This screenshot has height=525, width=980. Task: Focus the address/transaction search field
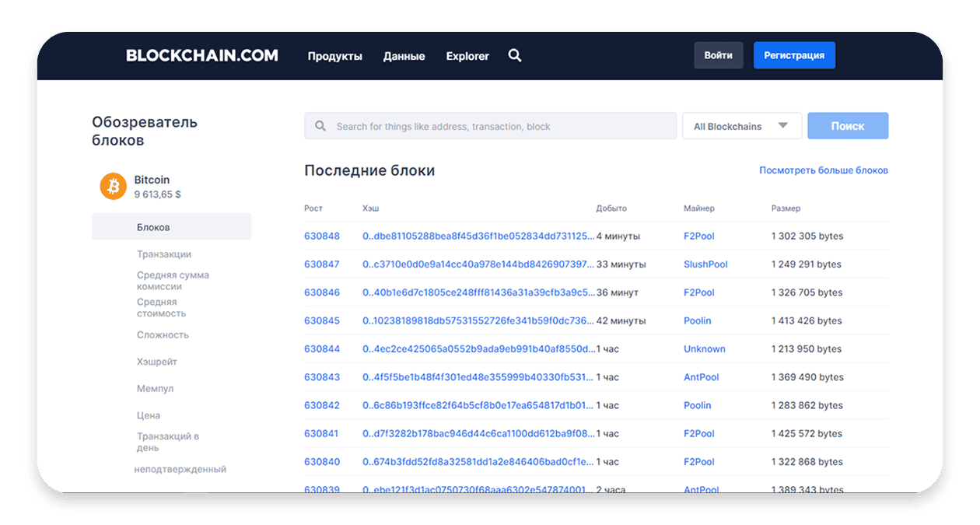pos(490,126)
